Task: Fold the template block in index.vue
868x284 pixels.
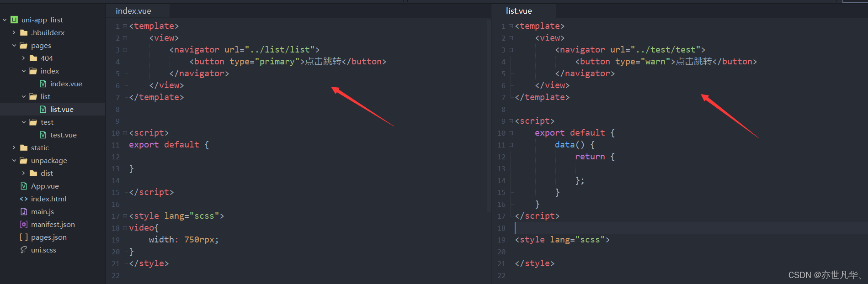Action: click(x=125, y=26)
